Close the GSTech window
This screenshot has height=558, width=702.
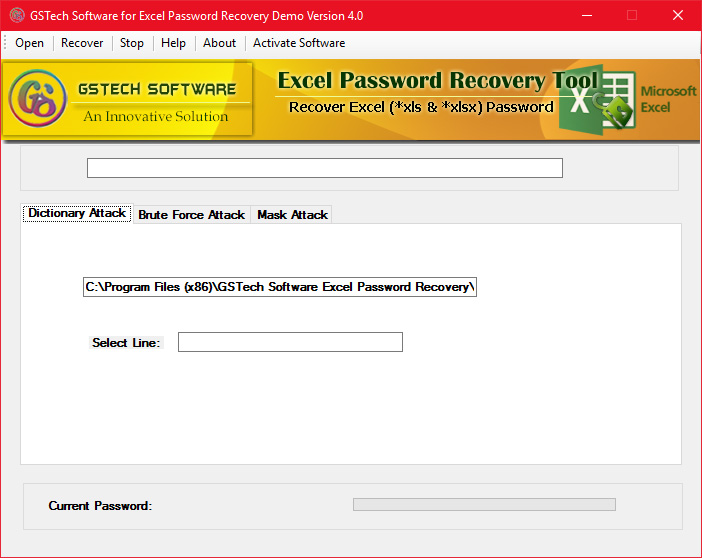click(x=678, y=15)
